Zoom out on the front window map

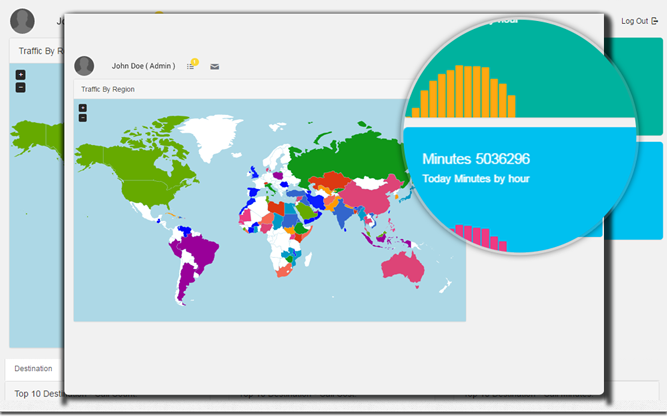tap(83, 118)
